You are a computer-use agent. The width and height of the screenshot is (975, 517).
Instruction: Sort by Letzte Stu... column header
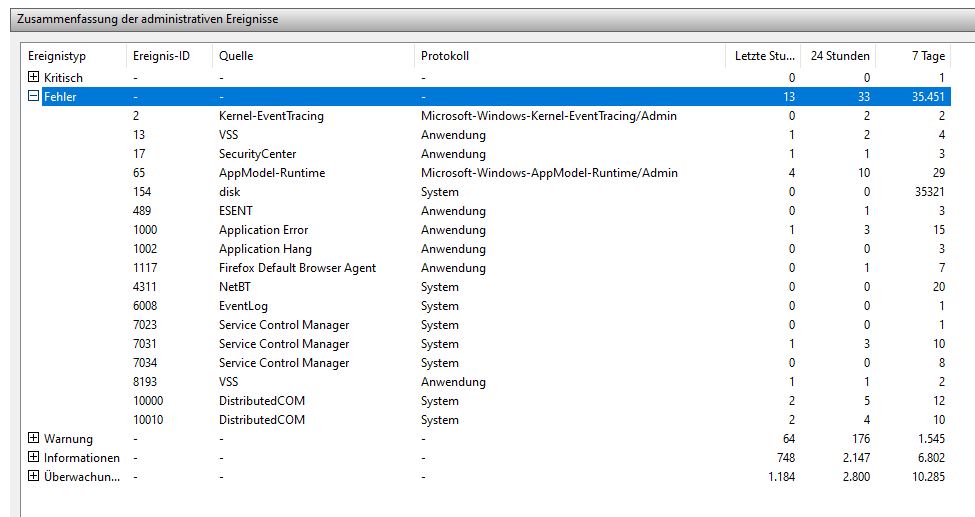tap(763, 56)
